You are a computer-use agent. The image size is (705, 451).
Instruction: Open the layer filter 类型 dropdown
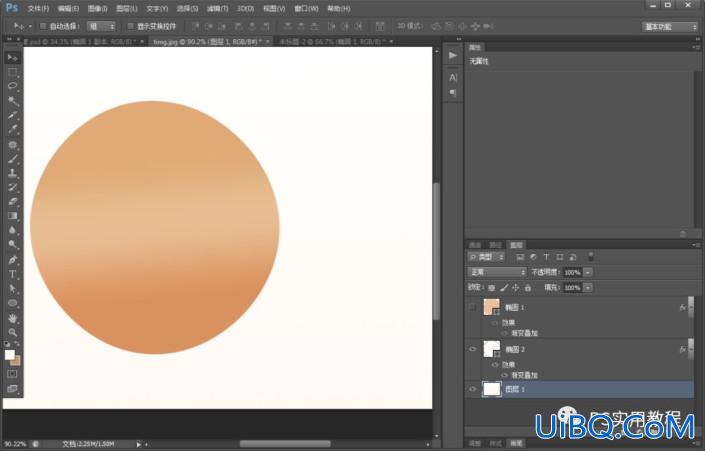(x=486, y=257)
